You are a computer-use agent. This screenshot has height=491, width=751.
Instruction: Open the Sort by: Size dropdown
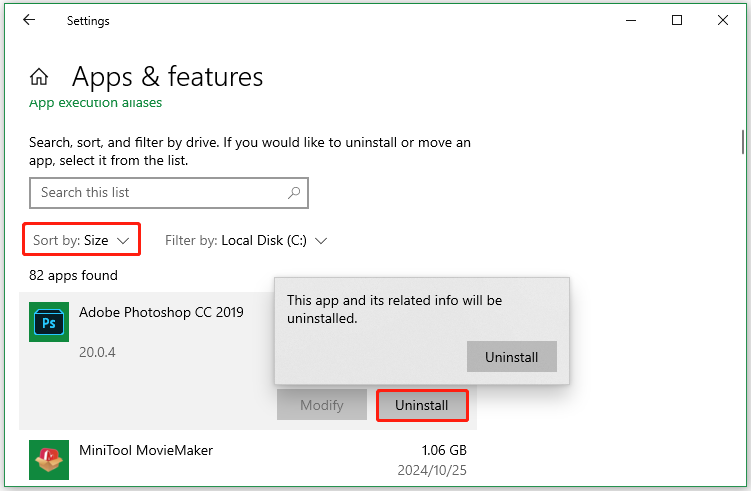click(x=81, y=240)
